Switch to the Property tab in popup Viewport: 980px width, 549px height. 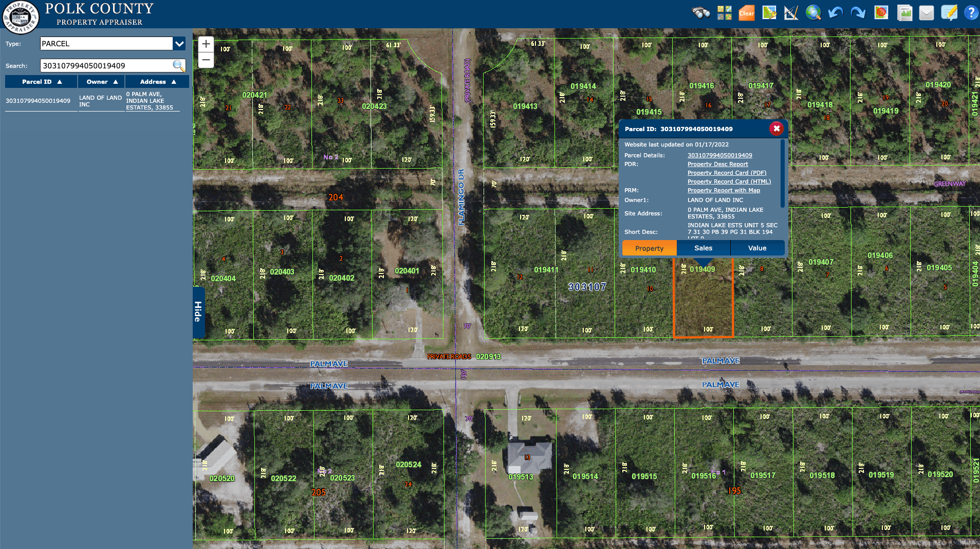[649, 248]
